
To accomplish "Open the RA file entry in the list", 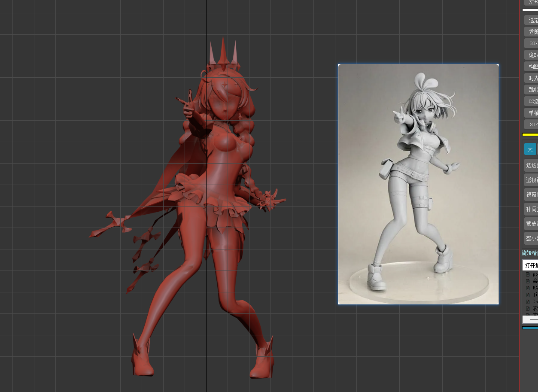I will pyautogui.click(x=535, y=288).
